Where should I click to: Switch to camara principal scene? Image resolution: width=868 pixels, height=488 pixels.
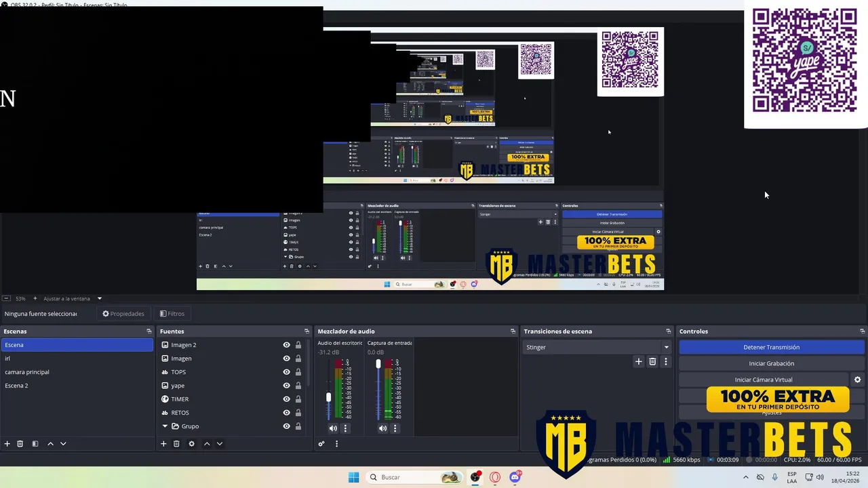coord(77,372)
